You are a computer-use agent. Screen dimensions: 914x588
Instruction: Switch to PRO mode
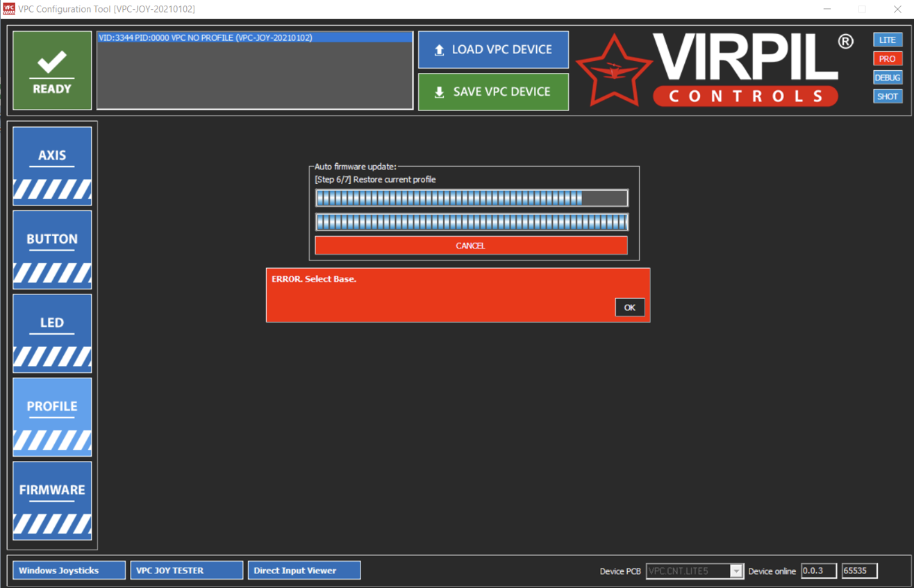coord(888,59)
